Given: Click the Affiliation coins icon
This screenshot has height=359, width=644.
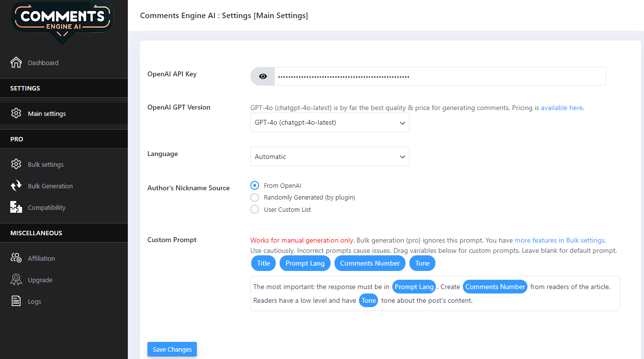Looking at the screenshot, I should [x=16, y=258].
